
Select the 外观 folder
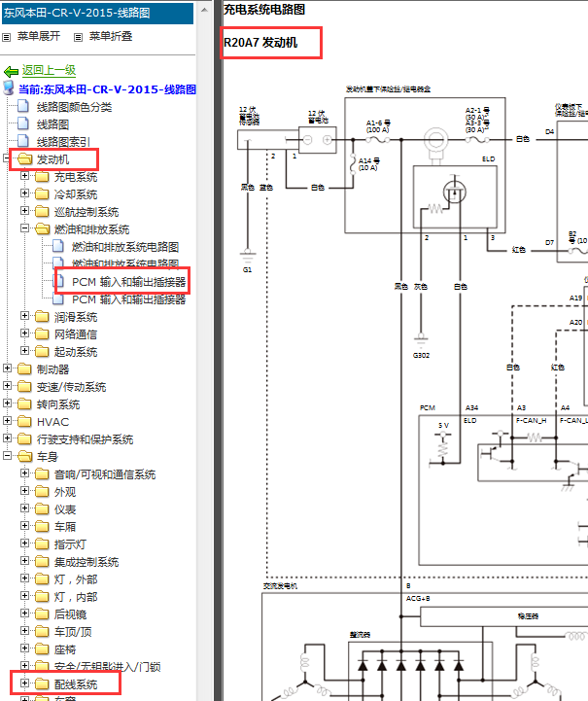65,492
